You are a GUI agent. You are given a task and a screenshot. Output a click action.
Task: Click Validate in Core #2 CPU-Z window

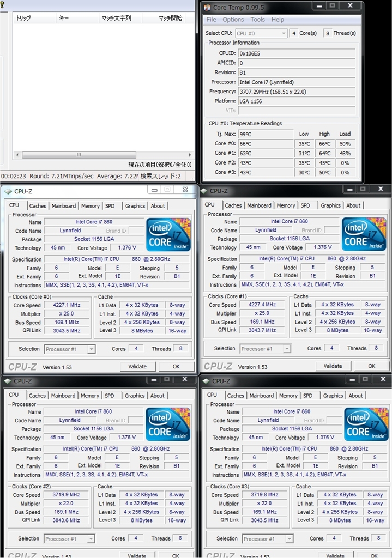[137, 555]
